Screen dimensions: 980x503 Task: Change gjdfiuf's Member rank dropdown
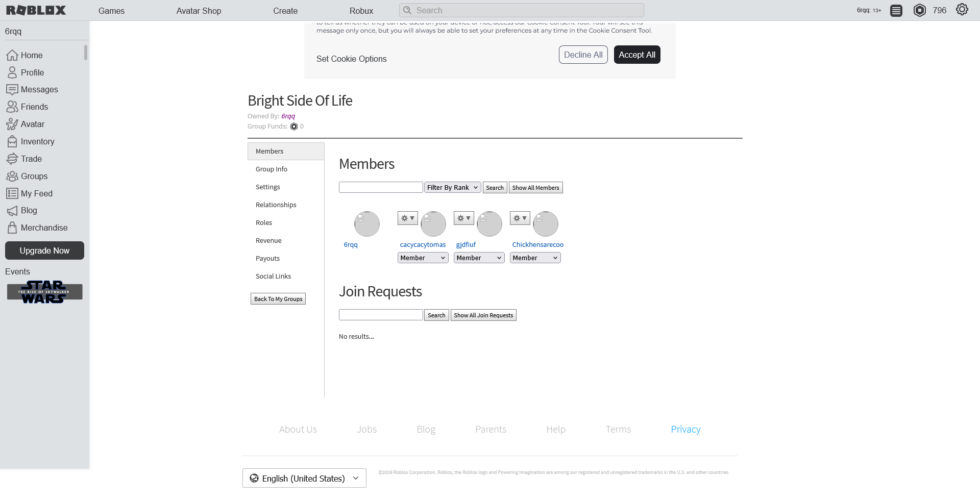coord(479,258)
